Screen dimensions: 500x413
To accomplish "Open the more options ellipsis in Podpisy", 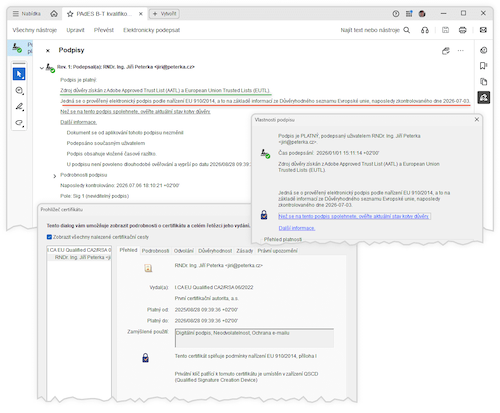I will [x=461, y=51].
